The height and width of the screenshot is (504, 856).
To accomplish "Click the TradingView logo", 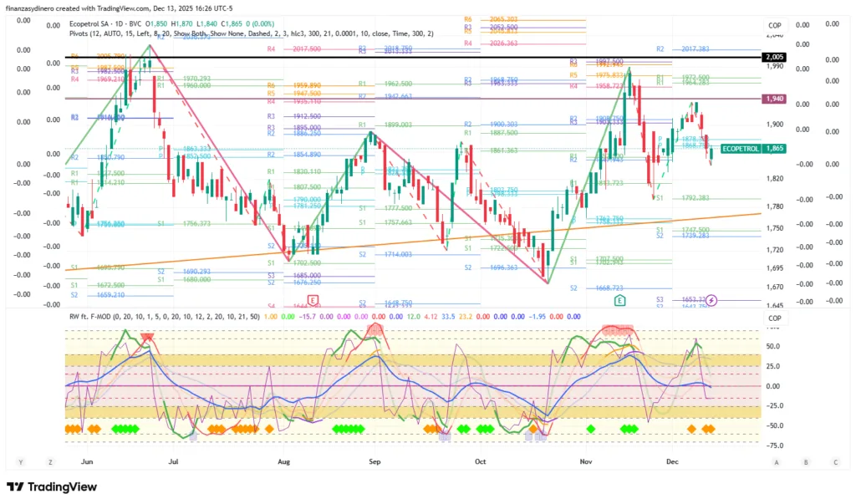I will pos(52,487).
